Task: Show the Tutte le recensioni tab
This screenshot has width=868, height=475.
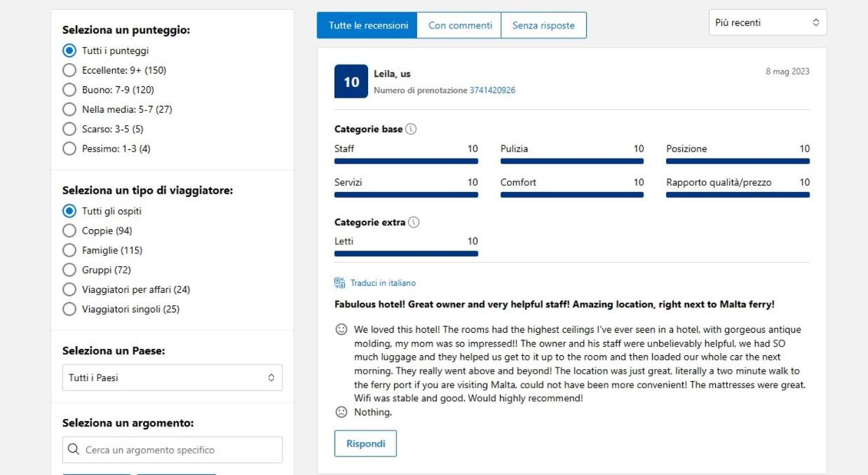Action: pyautogui.click(x=367, y=25)
